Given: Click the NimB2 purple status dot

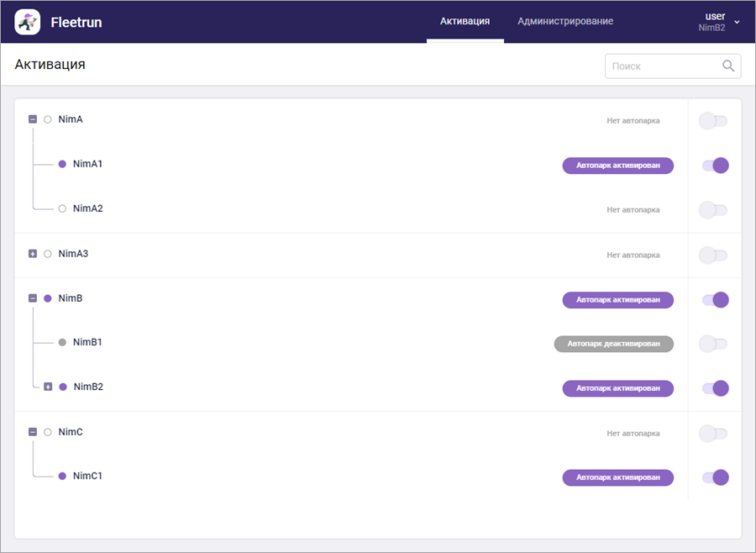Looking at the screenshot, I should tap(63, 387).
